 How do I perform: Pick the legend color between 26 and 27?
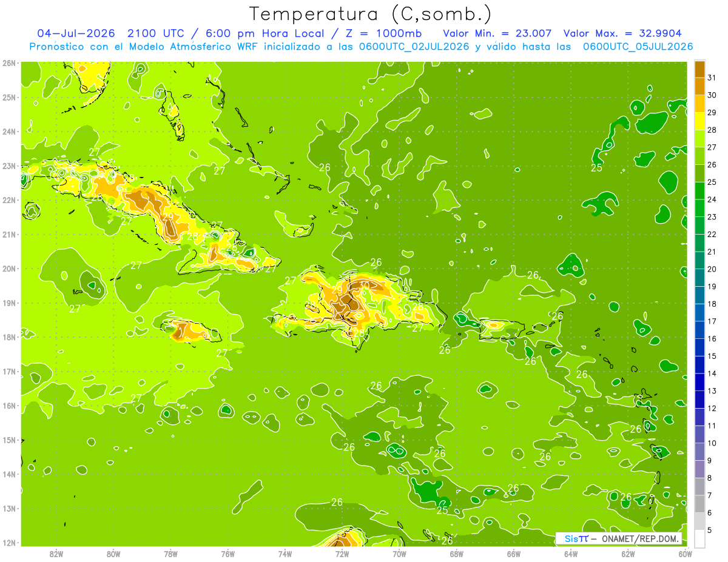coord(699,156)
